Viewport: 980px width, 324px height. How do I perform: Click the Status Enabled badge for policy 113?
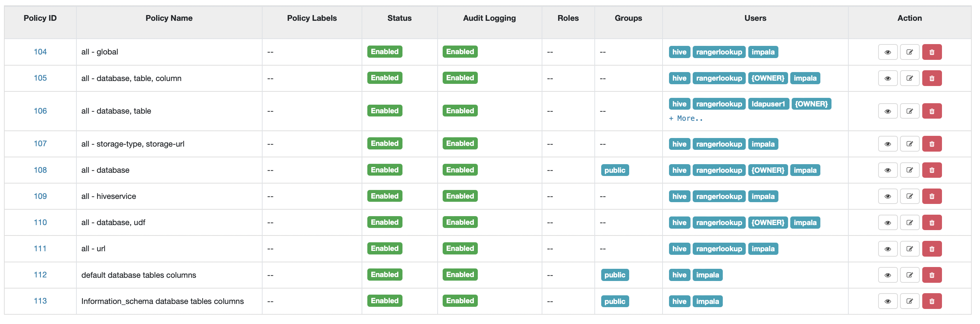(x=384, y=301)
